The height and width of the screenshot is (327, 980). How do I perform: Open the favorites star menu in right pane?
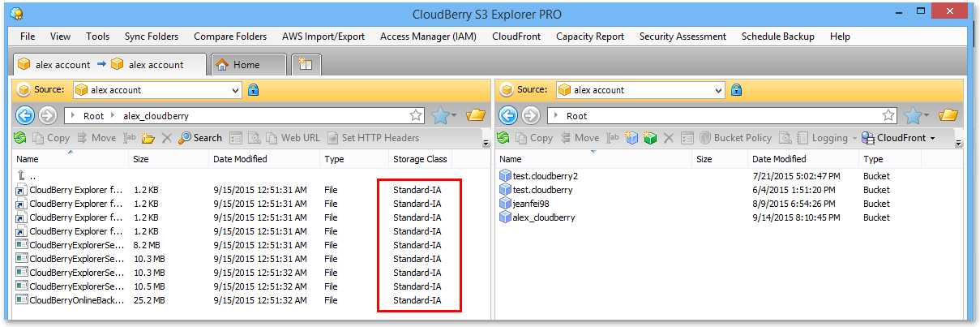click(917, 115)
